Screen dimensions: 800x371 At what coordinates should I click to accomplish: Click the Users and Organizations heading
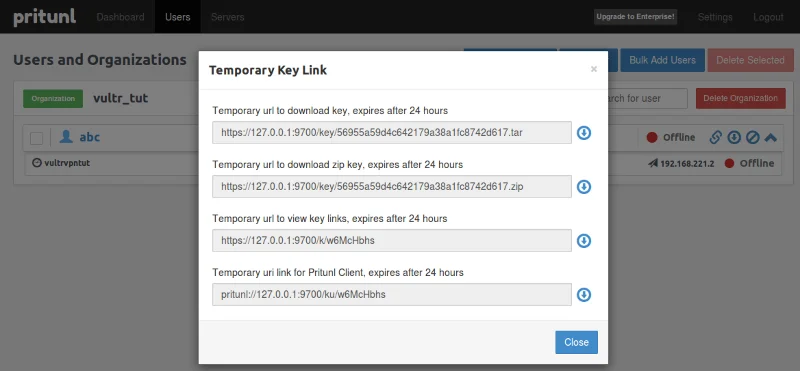[99, 60]
